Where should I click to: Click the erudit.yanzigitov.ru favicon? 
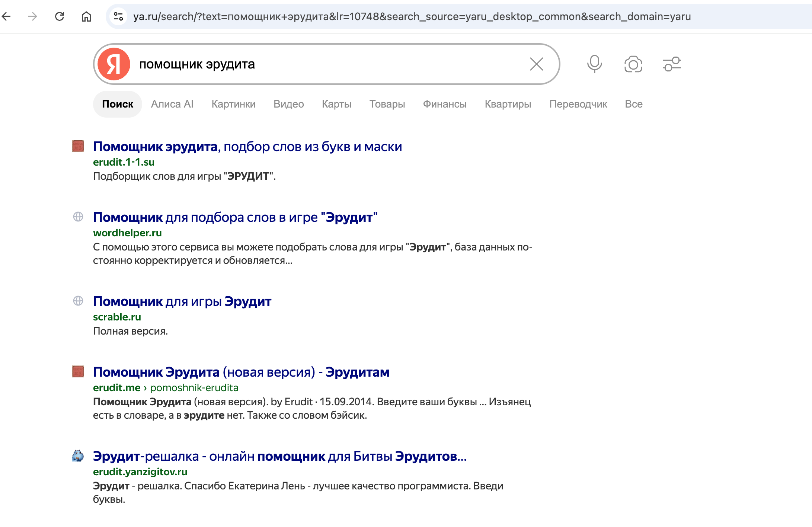[x=78, y=456]
